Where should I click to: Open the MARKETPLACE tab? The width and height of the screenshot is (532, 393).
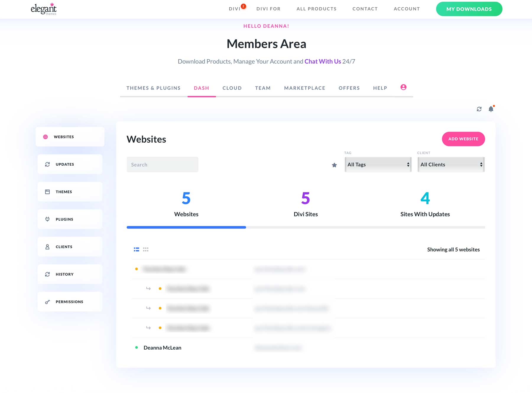304,88
